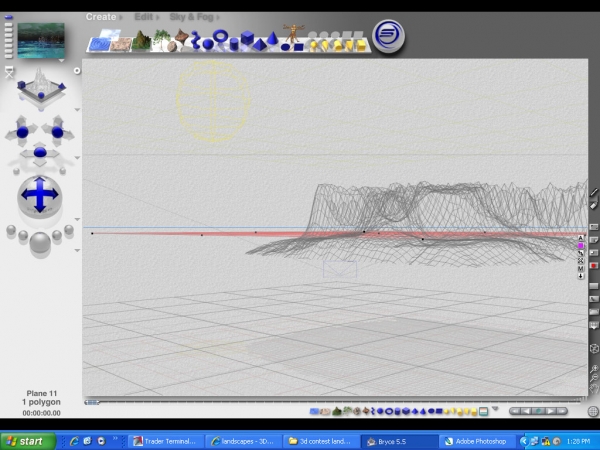Image resolution: width=600 pixels, height=450 pixels.
Task: Expand the Edit palette arrow
Action: point(157,17)
